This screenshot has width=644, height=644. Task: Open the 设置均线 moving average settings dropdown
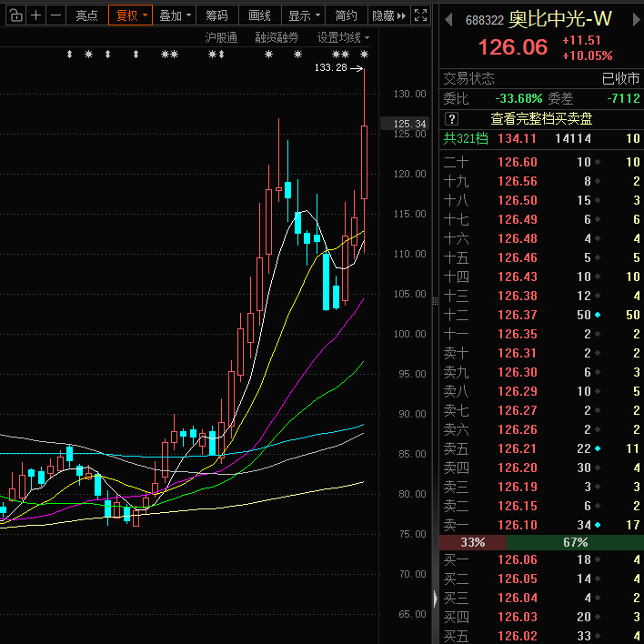pos(343,38)
